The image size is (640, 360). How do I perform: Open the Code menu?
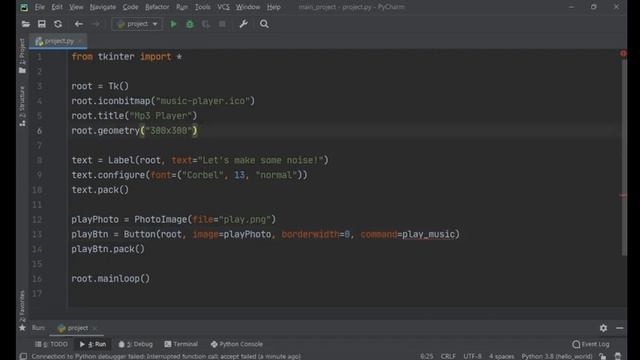(130, 7)
